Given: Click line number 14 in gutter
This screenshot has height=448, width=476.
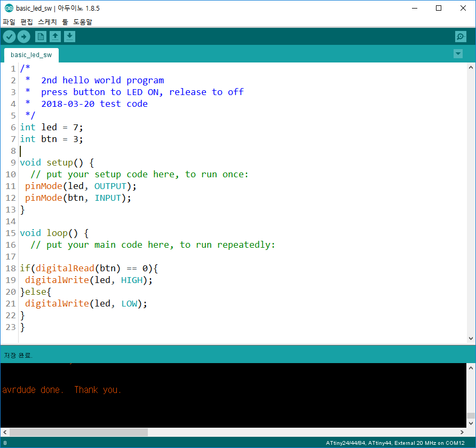Looking at the screenshot, I should click(11, 222).
